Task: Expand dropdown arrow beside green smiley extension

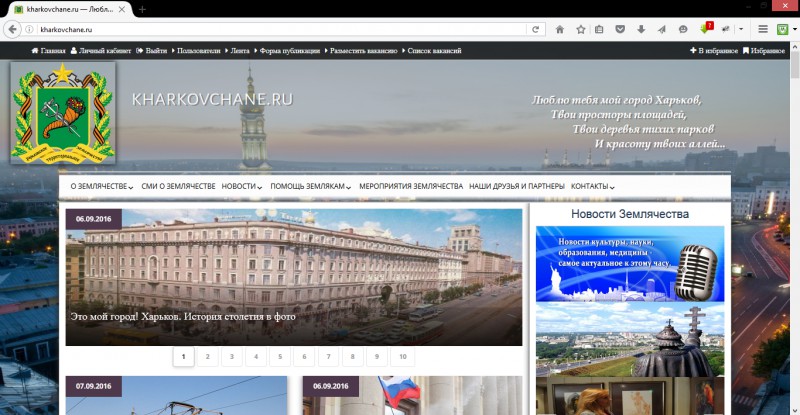Action: pyautogui.click(x=795, y=30)
